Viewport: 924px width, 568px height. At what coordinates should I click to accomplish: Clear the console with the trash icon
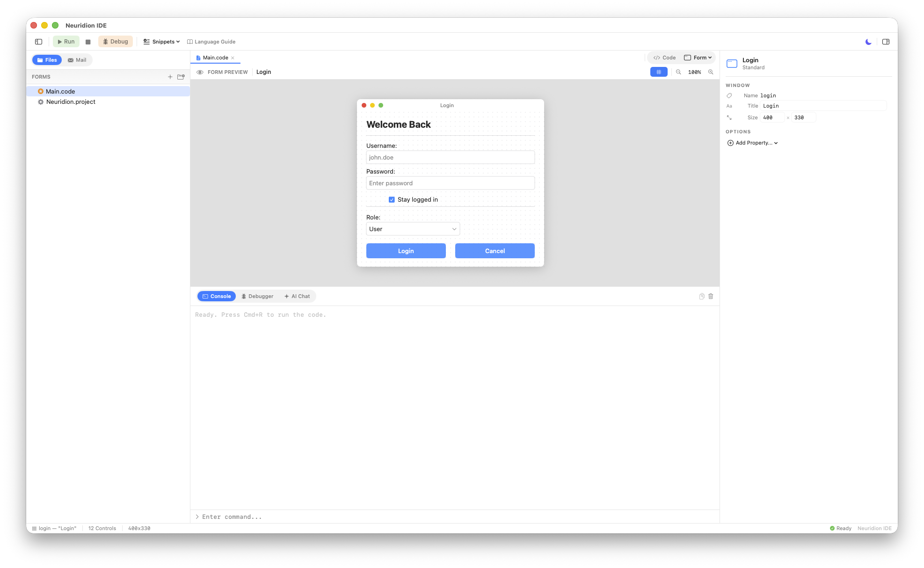(711, 296)
